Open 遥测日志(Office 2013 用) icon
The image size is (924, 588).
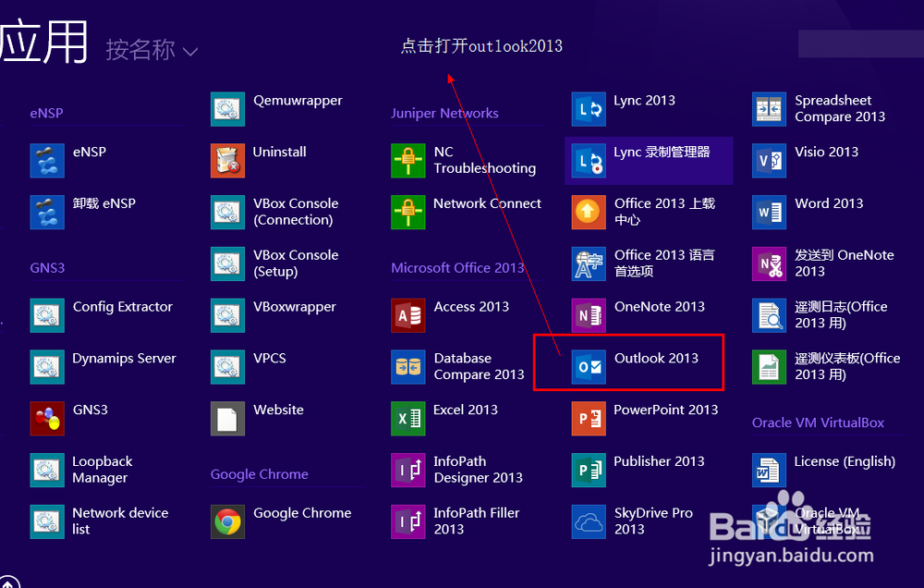click(769, 315)
